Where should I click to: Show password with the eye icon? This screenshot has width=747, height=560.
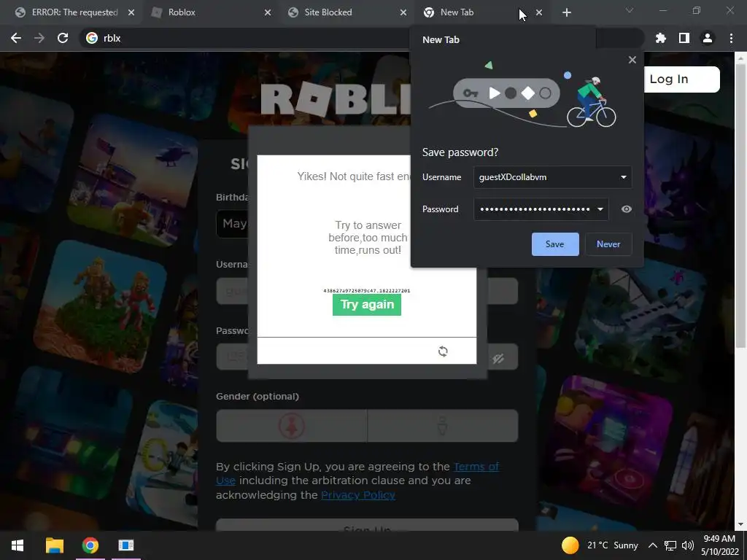627,209
